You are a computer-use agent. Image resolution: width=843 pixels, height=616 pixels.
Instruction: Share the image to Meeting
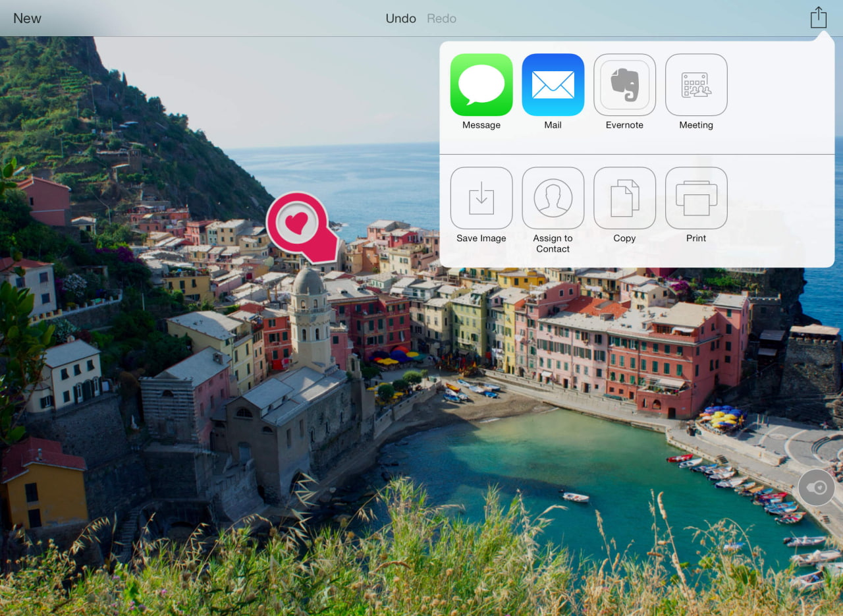696,84
